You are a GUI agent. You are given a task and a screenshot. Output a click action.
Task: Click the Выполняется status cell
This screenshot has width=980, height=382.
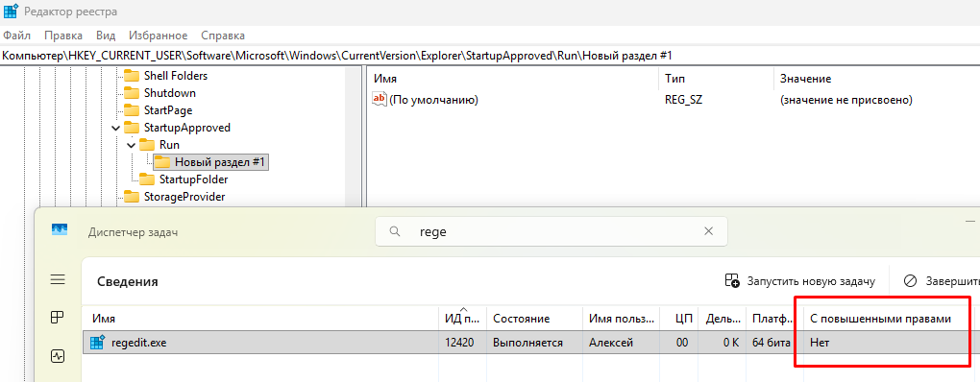click(527, 343)
